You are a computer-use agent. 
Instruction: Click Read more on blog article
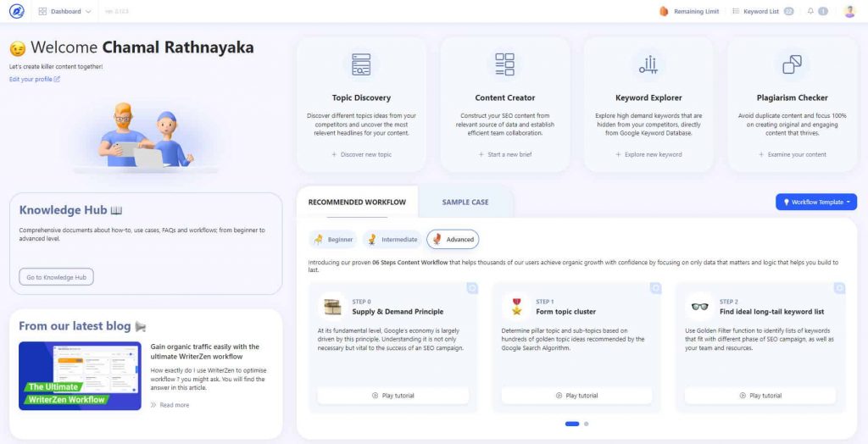tap(170, 405)
